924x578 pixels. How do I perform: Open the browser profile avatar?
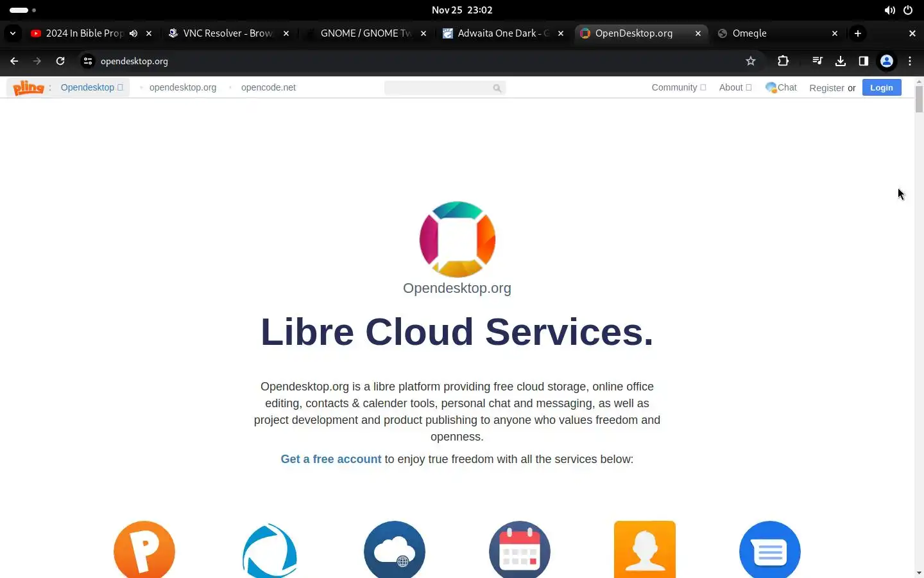click(887, 61)
